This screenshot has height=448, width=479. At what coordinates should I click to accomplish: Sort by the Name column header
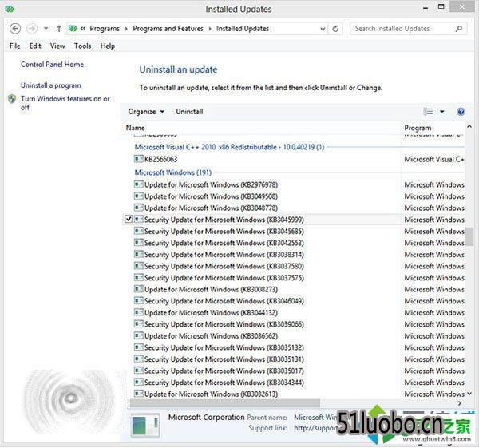[136, 128]
